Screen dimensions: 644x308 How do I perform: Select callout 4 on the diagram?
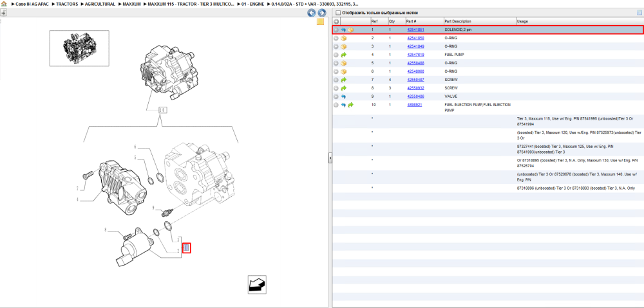point(77,200)
